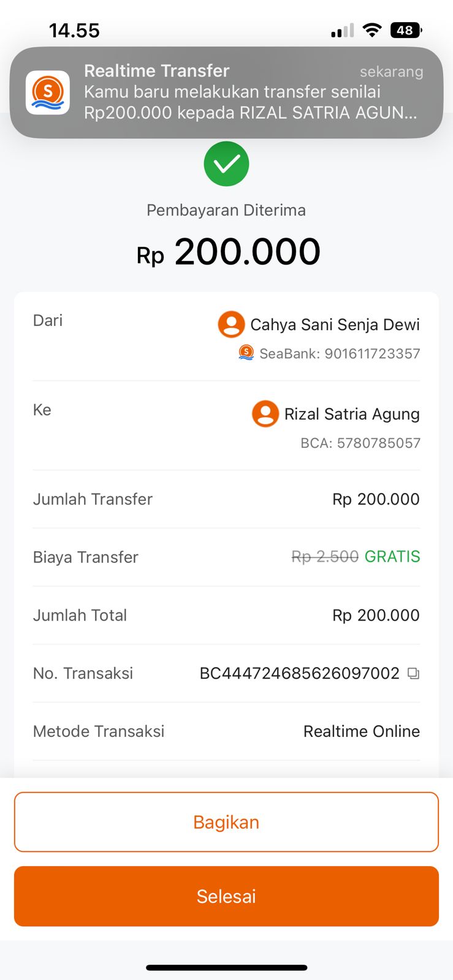Tap the home indicator bar at bottom
Viewport: 453px width, 980px height.
(x=226, y=968)
